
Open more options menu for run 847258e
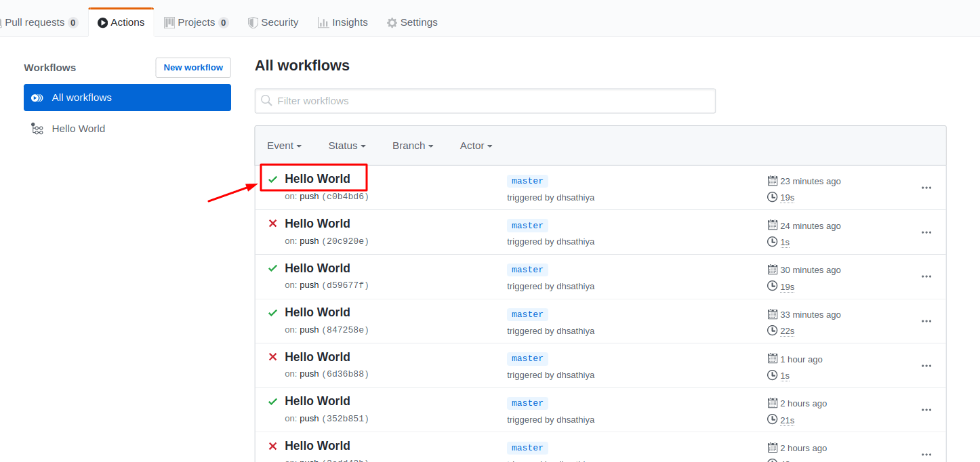click(926, 321)
